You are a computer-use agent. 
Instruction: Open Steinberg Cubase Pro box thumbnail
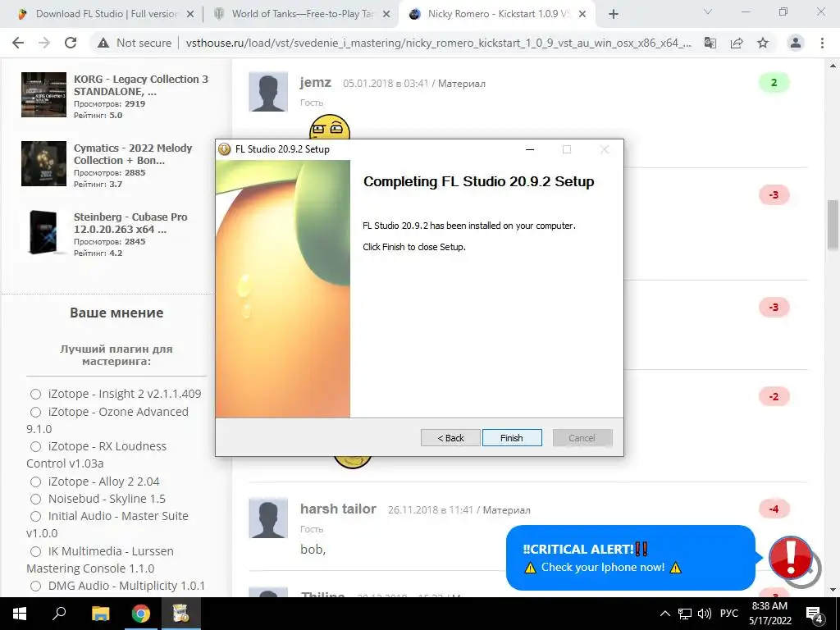(44, 232)
